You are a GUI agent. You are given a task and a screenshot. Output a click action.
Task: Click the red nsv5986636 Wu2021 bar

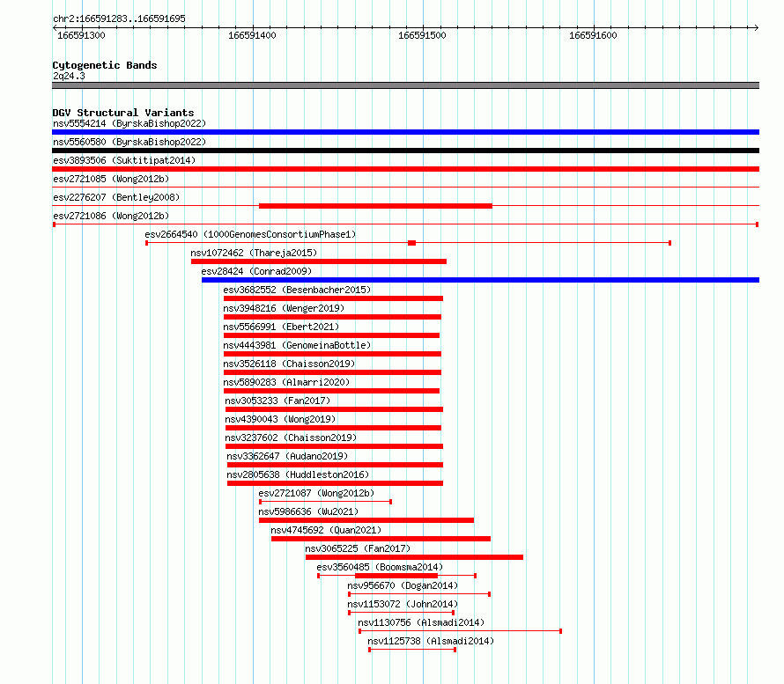point(366,520)
